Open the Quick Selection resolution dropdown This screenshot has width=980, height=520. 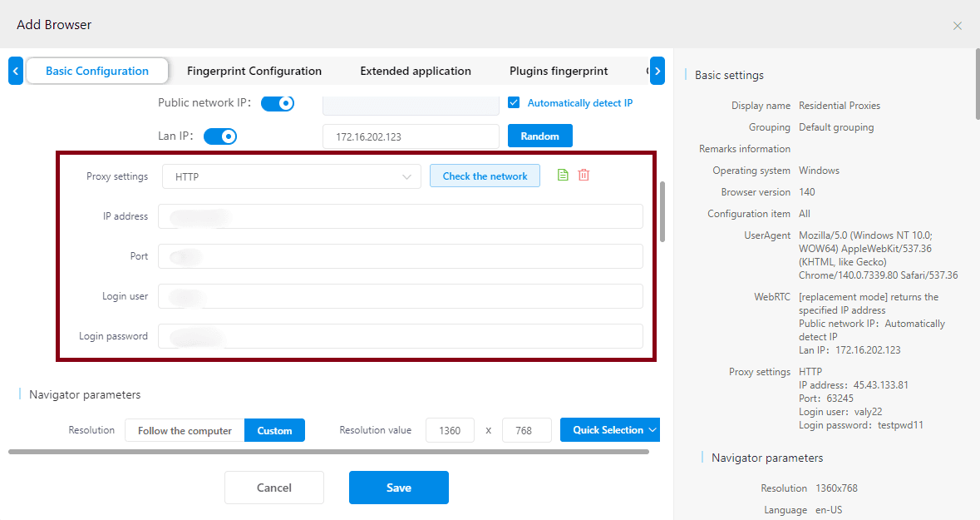[609, 429]
